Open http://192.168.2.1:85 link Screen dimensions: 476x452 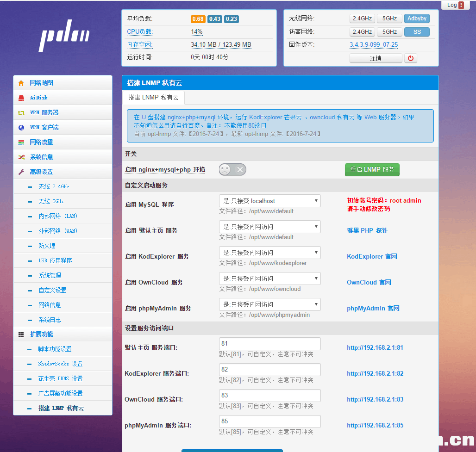click(375, 425)
